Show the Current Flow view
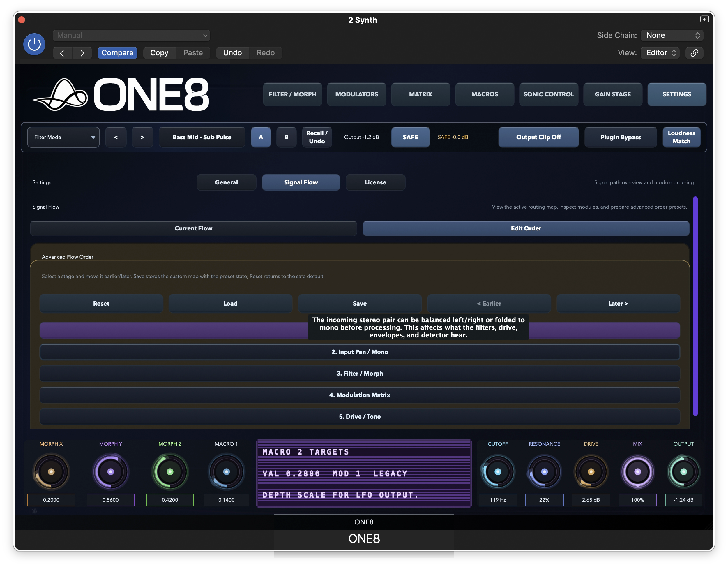The width and height of the screenshot is (728, 567). [193, 228]
